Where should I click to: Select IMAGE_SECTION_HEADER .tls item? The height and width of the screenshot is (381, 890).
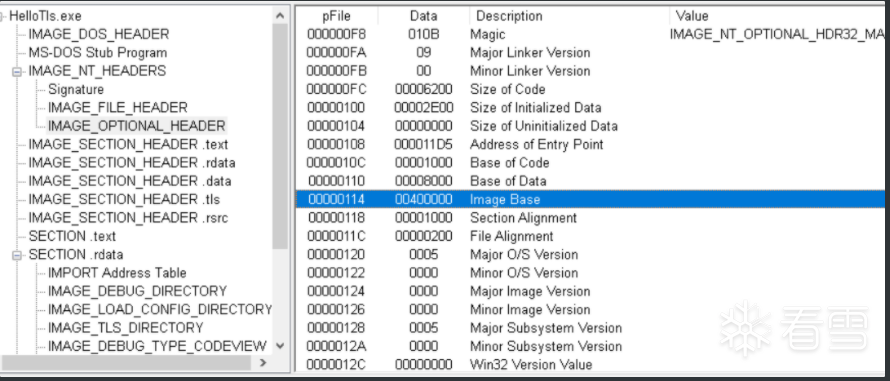124,199
